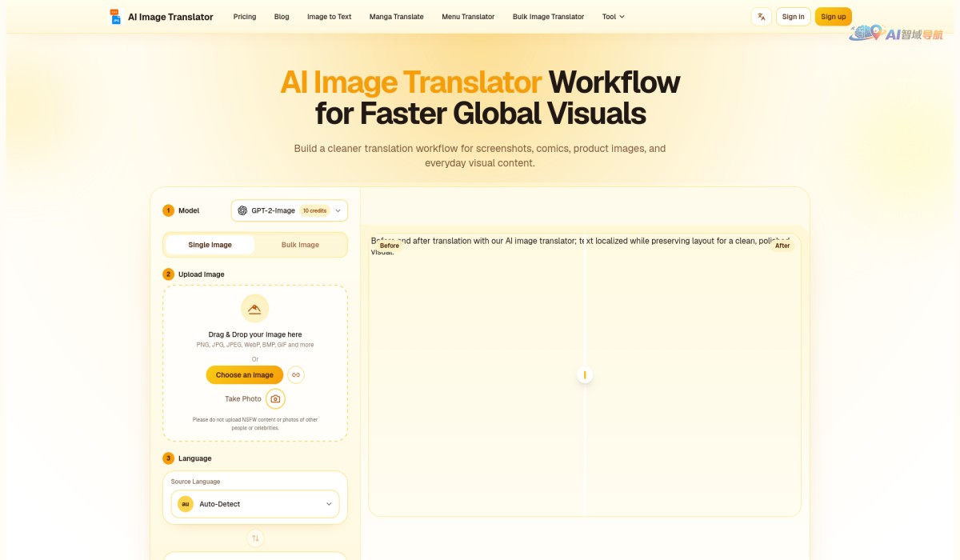
Task: Click the Drag & Drop upload area text
Action: click(255, 334)
